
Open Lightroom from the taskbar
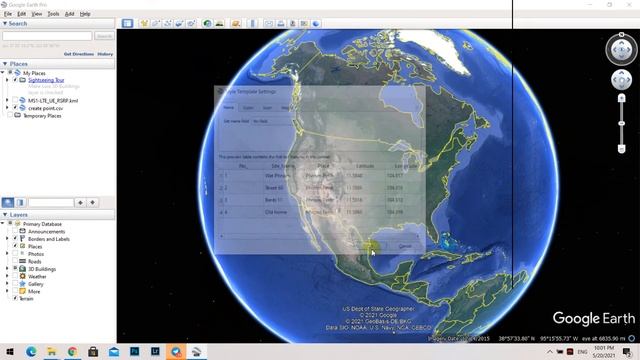tap(155, 351)
